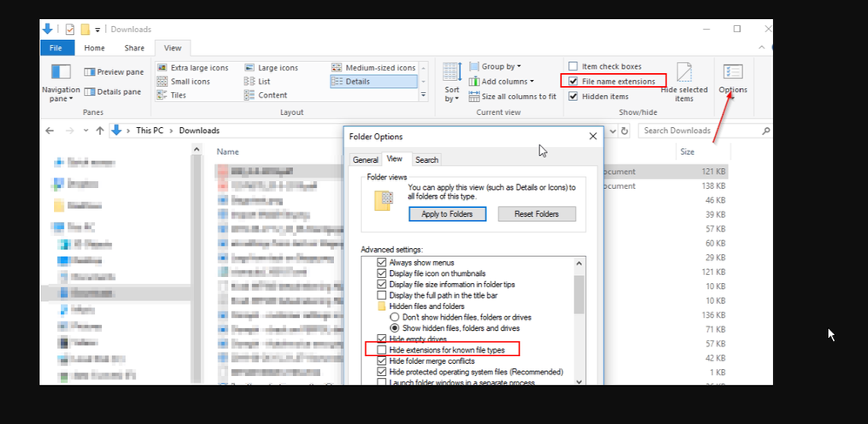Viewport: 868px width, 424px height.
Task: Toggle Display file size information in folder tips
Action: [x=382, y=285]
